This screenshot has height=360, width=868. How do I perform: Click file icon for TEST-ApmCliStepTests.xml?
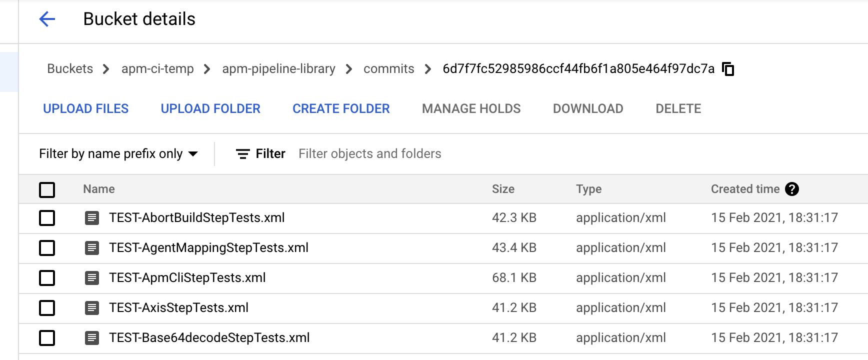point(92,278)
